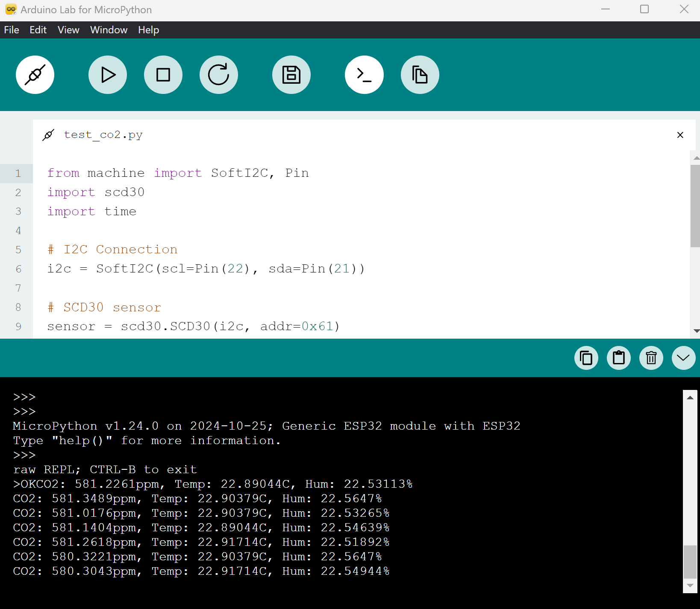Viewport: 700px width, 609px height.
Task: Click the 'Type "help()"' terminal line
Action: [x=147, y=440]
